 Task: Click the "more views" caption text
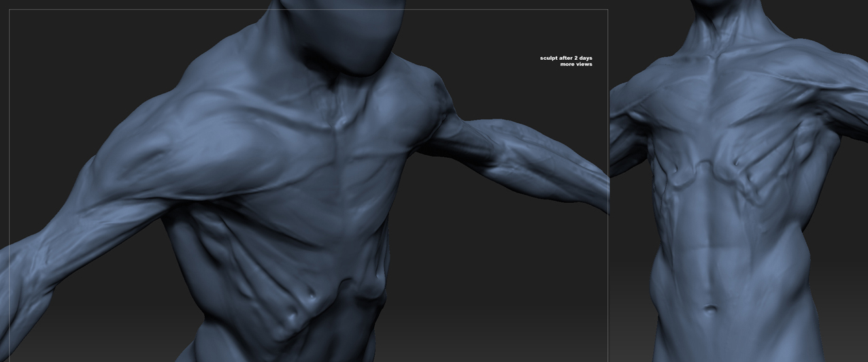coord(576,65)
